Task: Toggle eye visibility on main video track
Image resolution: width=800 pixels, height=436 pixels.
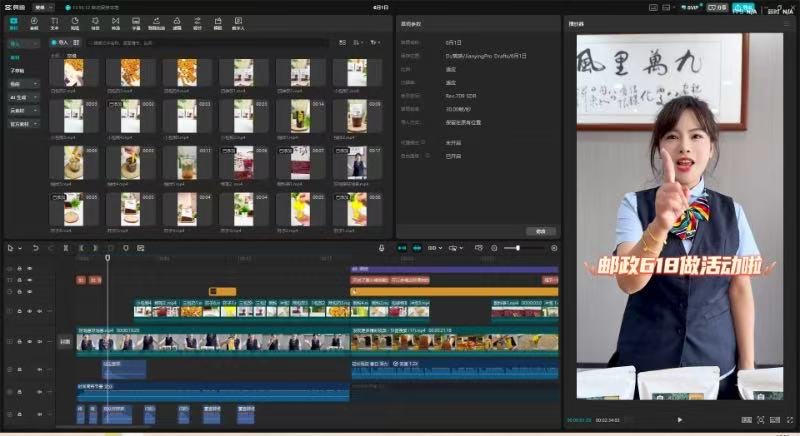Action: pyautogui.click(x=29, y=341)
